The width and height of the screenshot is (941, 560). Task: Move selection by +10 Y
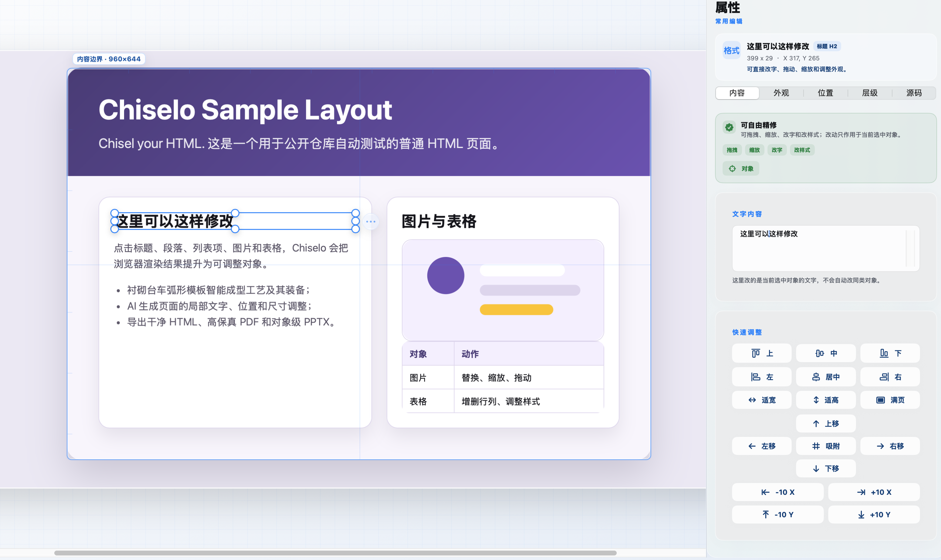(x=874, y=514)
